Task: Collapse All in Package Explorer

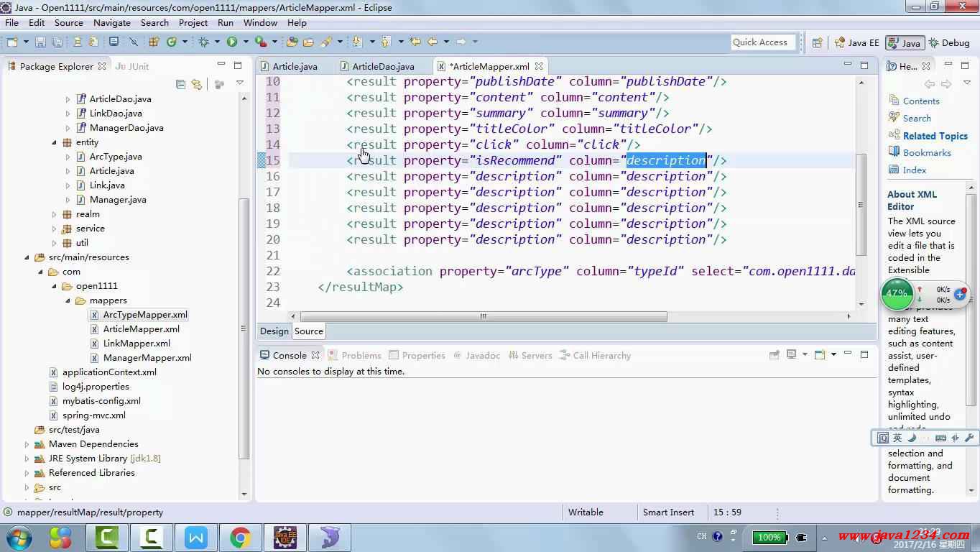Action: tap(180, 84)
